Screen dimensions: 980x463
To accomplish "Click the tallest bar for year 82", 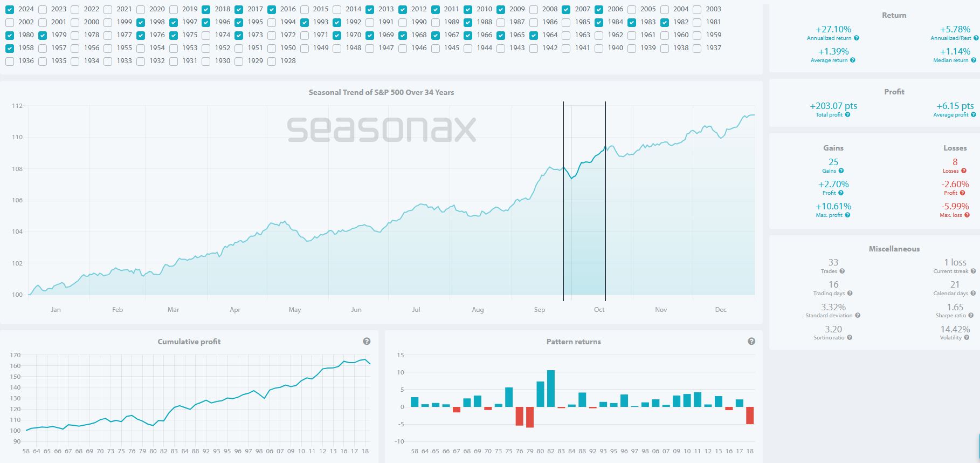I will 551,389.
